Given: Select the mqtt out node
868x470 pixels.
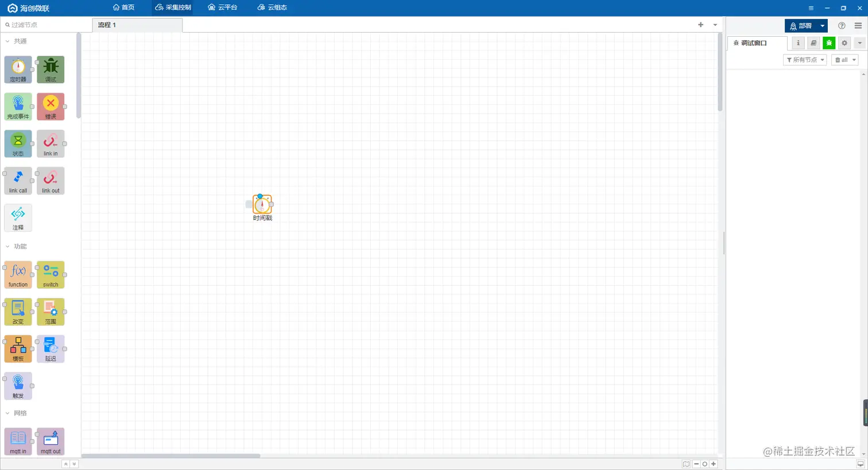Looking at the screenshot, I should click(x=51, y=441).
